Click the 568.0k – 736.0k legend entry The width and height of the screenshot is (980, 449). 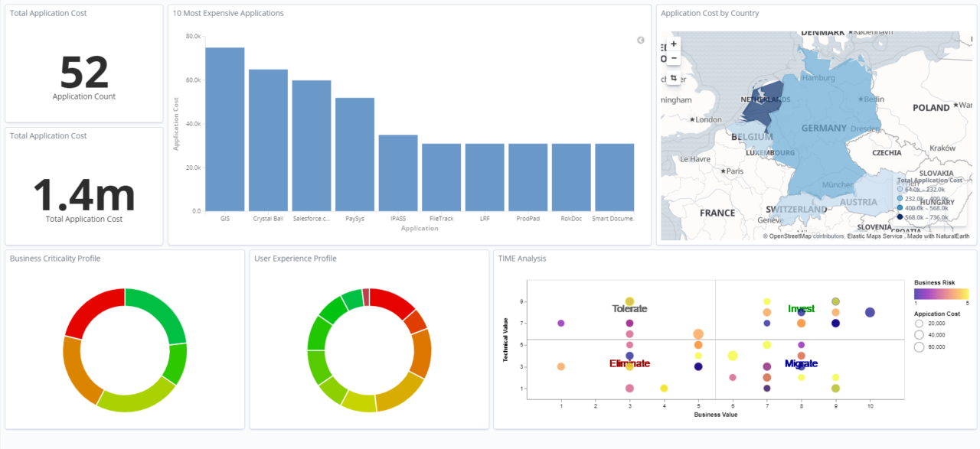point(923,217)
